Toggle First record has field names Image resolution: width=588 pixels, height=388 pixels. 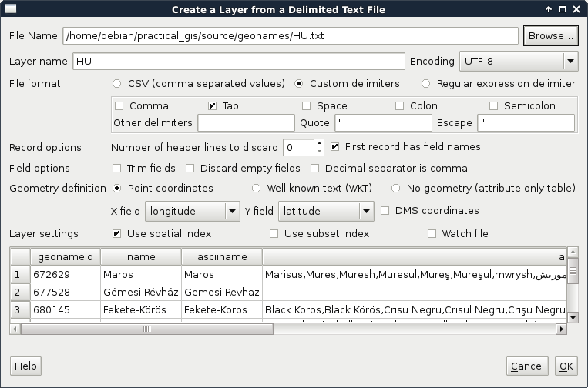pyautogui.click(x=335, y=146)
